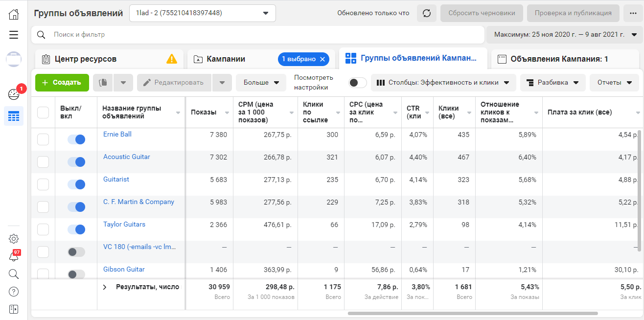This screenshot has height=320, width=644.
Task: Remove the '1 выбрано' filter with X
Action: point(322,59)
